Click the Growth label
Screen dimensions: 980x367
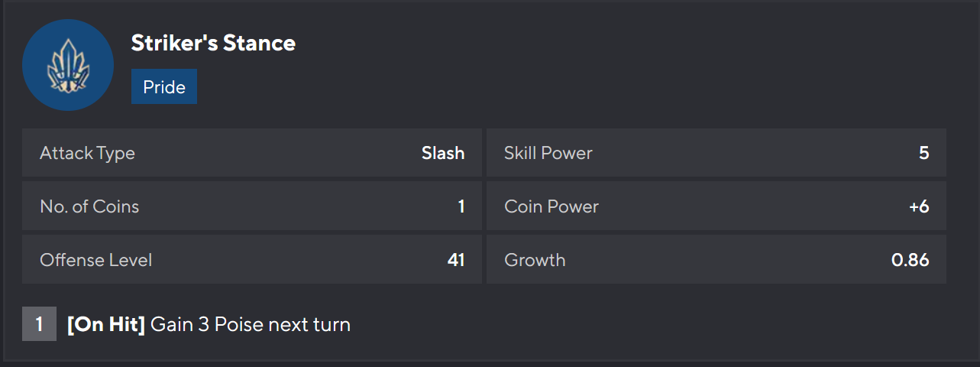click(x=535, y=260)
